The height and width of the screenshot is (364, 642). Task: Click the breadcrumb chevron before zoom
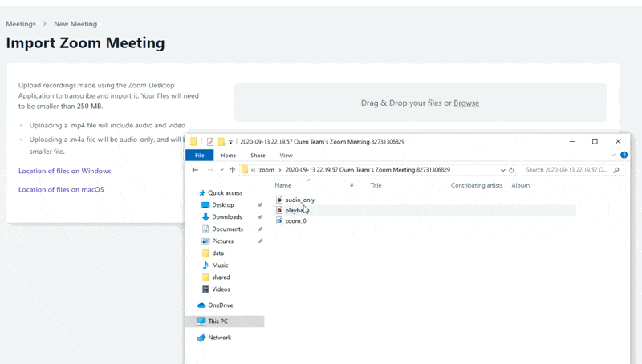pyautogui.click(x=253, y=170)
